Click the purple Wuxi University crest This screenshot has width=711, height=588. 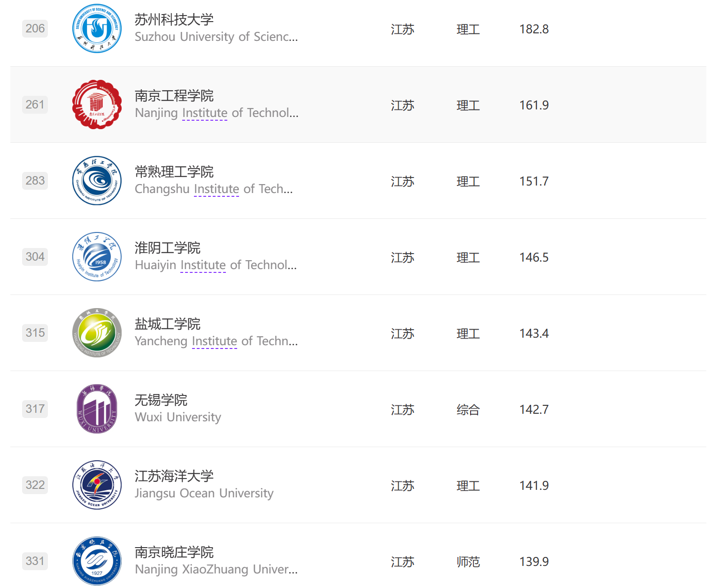pos(97,409)
